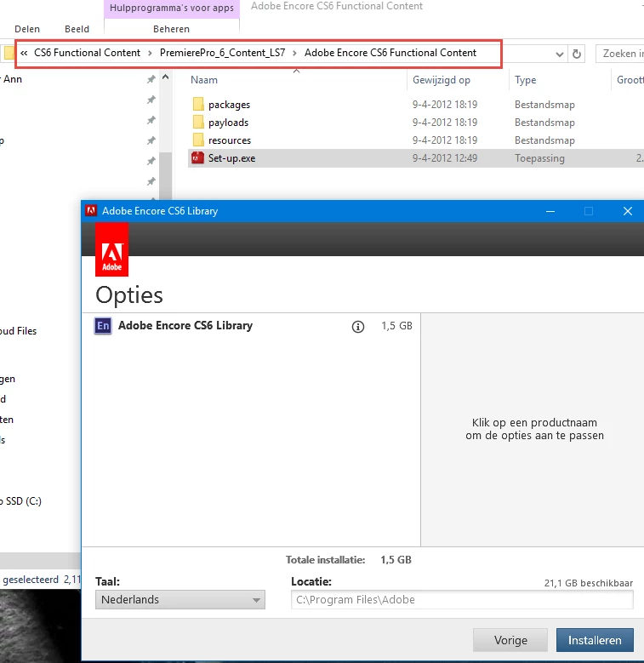Viewport: 644px width, 663px height.
Task: Expand the chevron after PremierePro_6_Content_LS7
Action: (294, 53)
